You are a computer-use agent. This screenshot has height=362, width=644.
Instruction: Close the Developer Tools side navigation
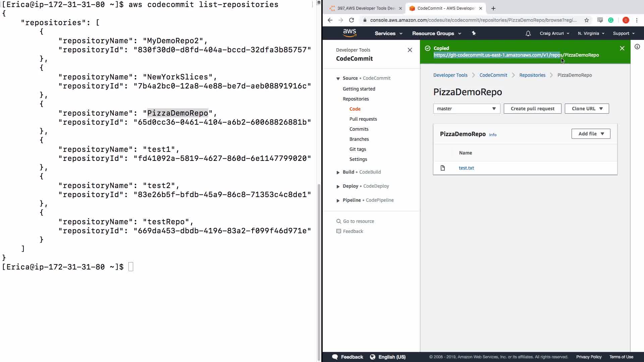(x=410, y=50)
